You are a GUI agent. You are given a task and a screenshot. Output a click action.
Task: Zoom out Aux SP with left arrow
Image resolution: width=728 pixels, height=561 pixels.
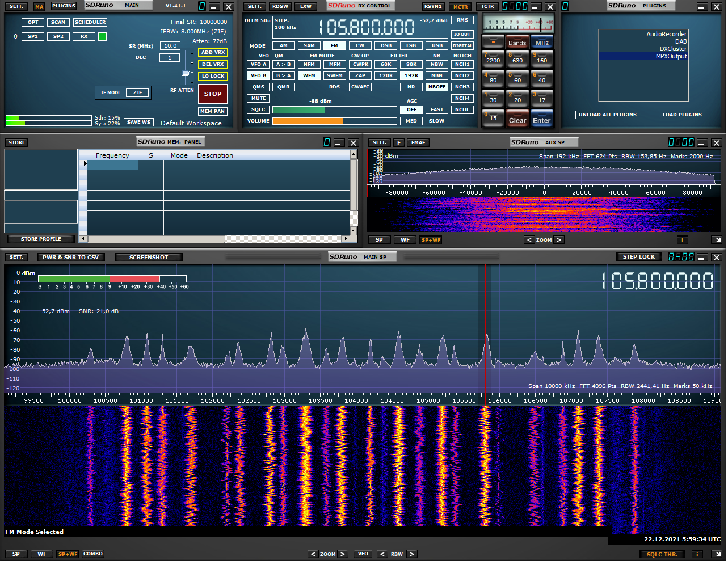tap(529, 240)
